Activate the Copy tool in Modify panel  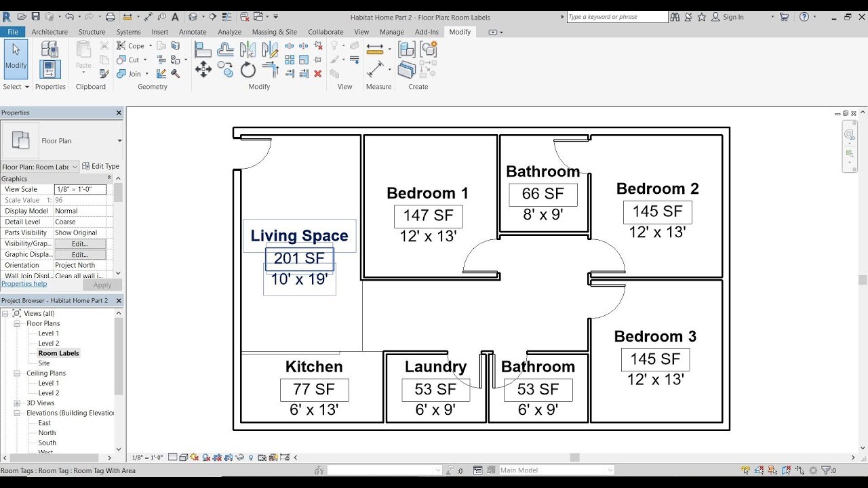pyautogui.click(x=226, y=69)
